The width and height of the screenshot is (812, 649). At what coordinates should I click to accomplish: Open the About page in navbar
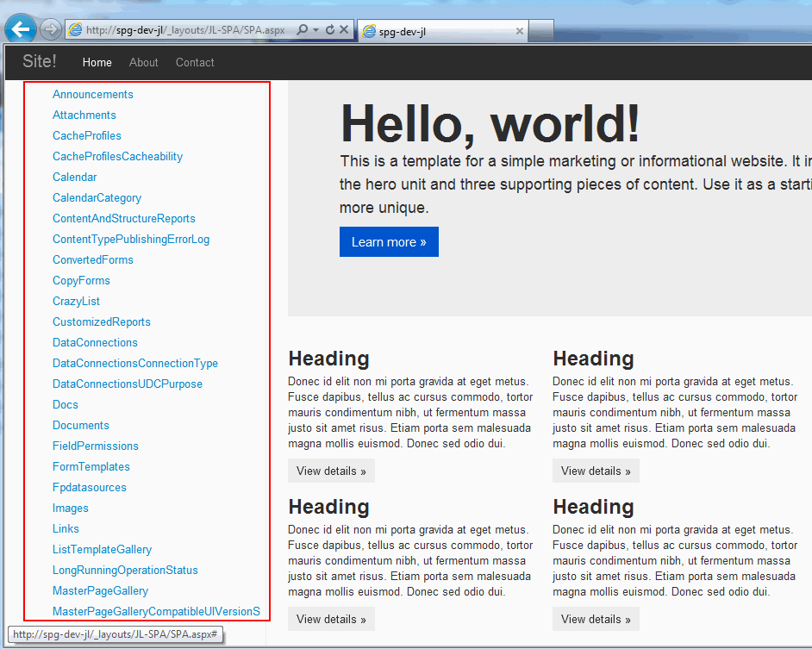(144, 62)
